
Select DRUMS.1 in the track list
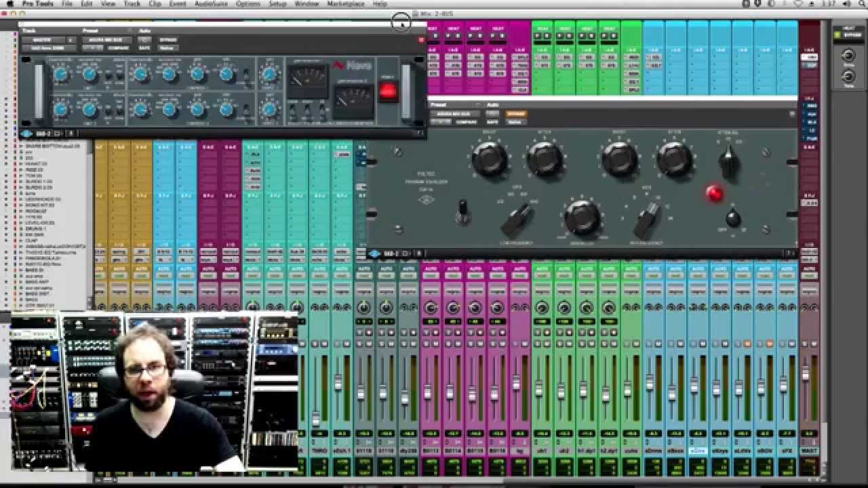pos(35,228)
